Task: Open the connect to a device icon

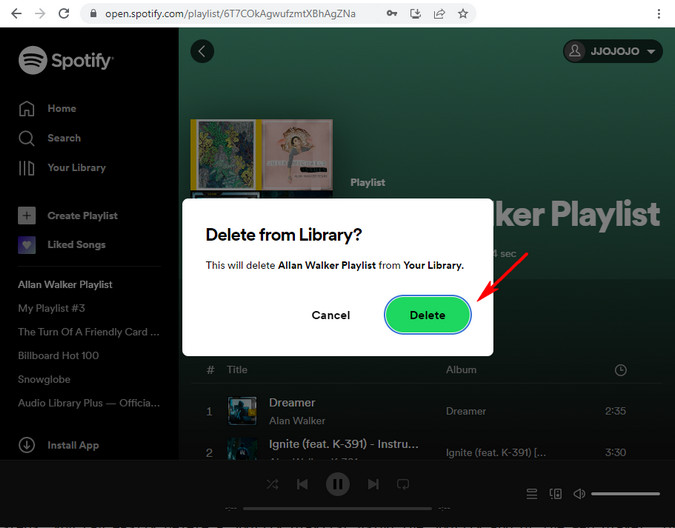Action: click(556, 494)
